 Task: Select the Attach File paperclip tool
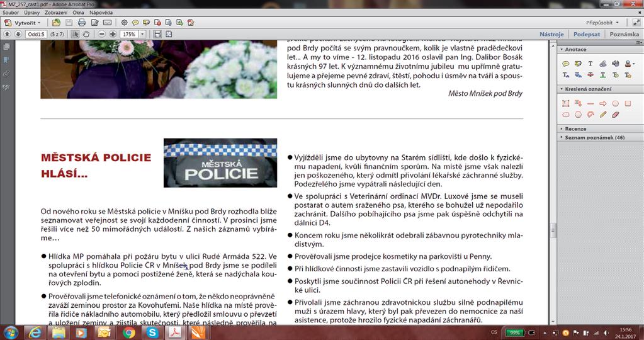click(603, 64)
